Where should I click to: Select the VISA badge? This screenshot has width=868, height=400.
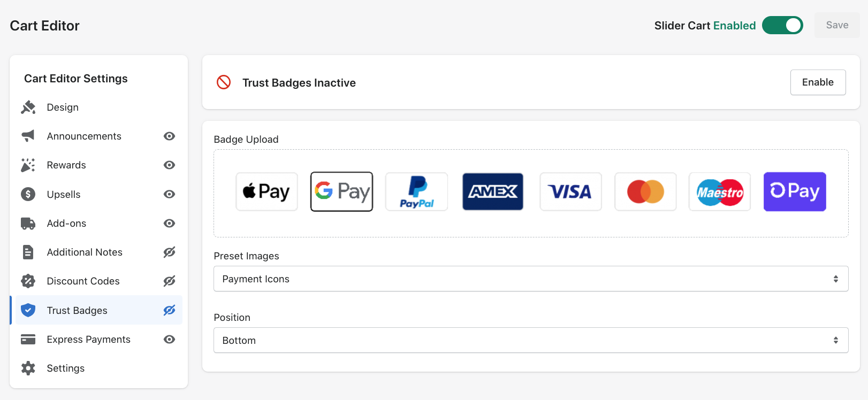click(570, 191)
